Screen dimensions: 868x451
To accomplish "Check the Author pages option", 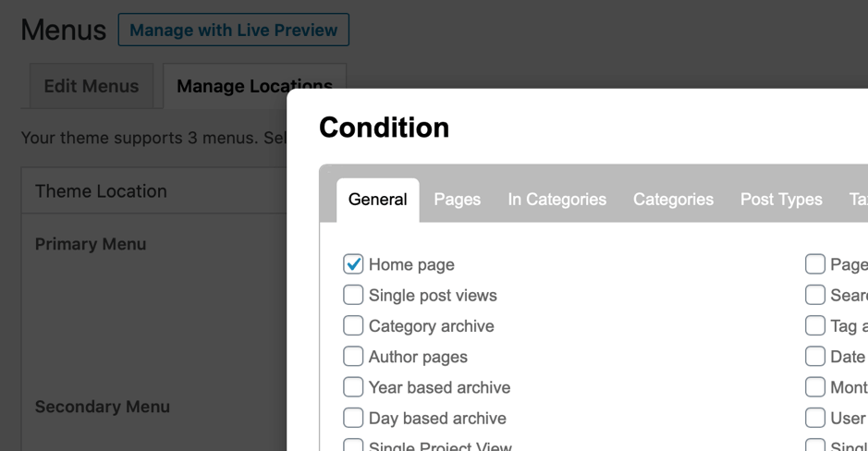I will click(x=353, y=357).
